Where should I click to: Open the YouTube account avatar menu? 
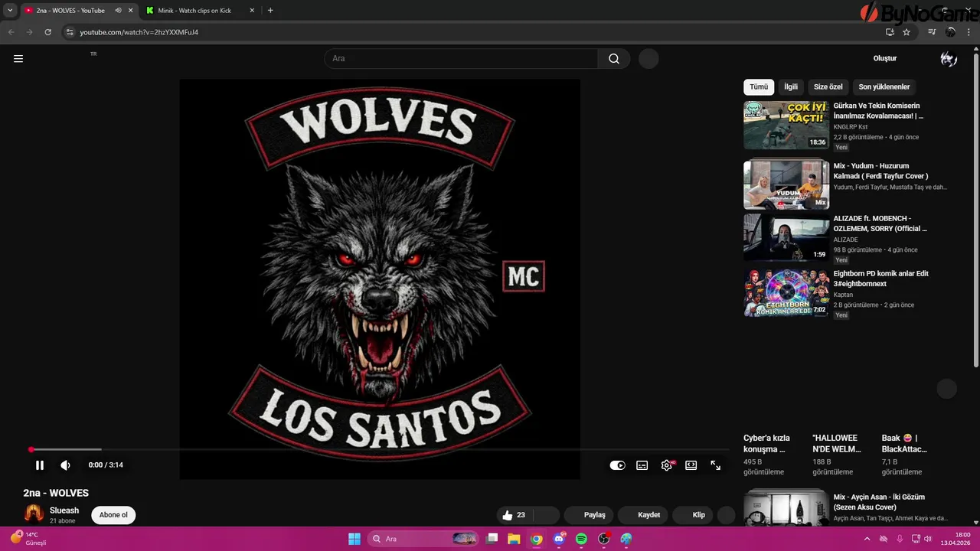pos(949,58)
